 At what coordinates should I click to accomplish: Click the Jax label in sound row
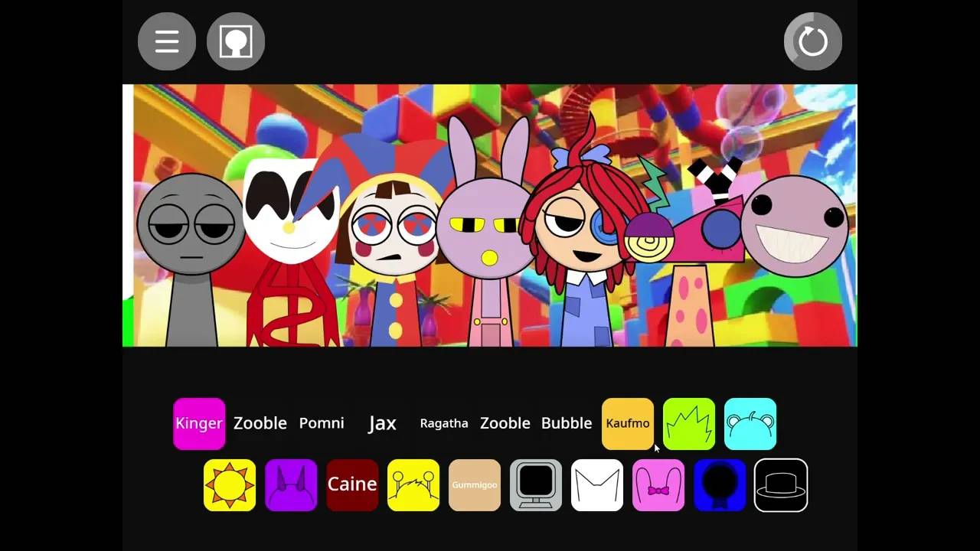point(382,423)
